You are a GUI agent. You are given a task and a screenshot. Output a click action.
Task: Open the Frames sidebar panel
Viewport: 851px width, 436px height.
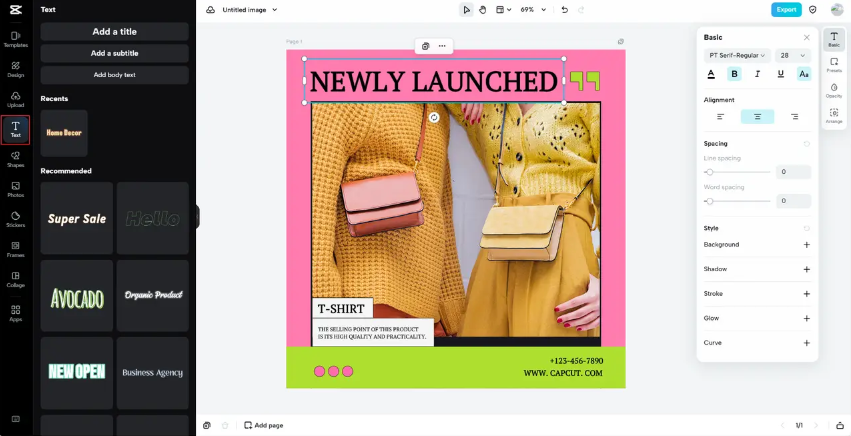click(16, 249)
